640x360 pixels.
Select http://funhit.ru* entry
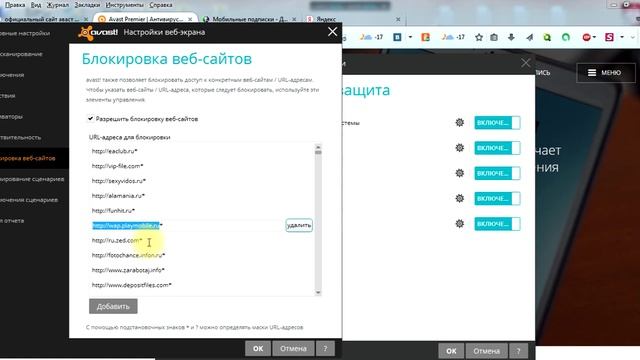coord(113,211)
